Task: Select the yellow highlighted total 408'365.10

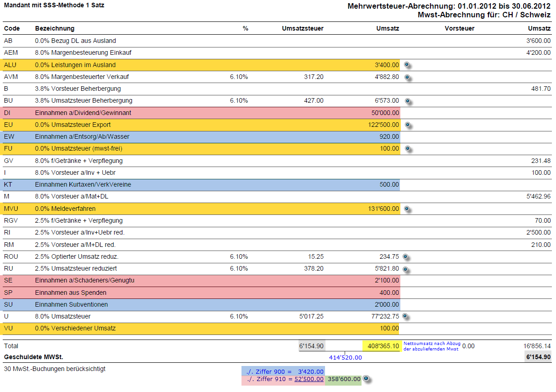Action: pos(381,346)
